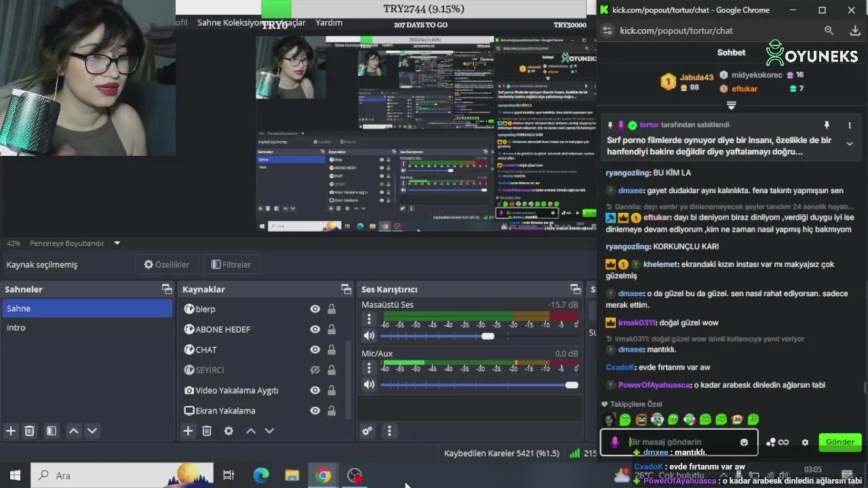Mute the Mic/Aux speaker icon
Screen dimensions: 868x488
(369, 384)
